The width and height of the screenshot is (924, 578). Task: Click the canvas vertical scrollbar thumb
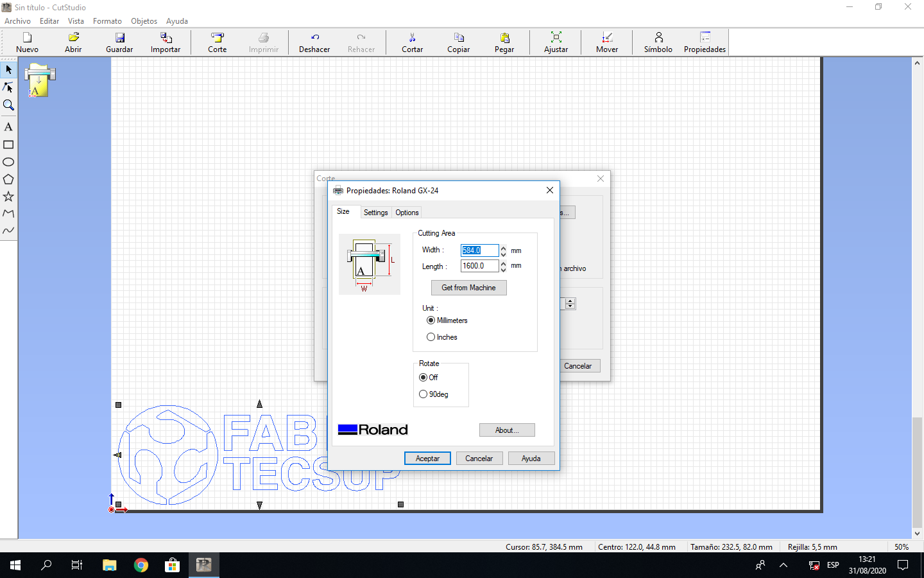tap(917, 472)
